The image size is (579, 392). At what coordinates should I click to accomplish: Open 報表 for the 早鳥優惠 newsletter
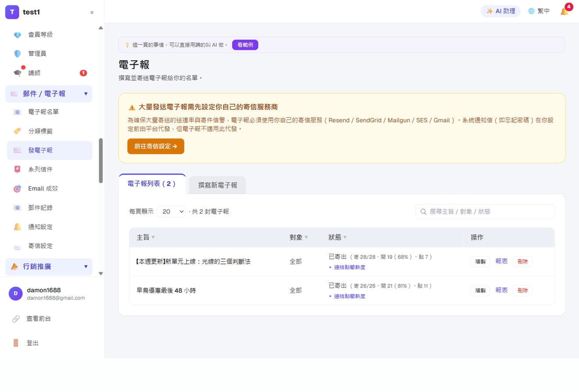pos(501,290)
